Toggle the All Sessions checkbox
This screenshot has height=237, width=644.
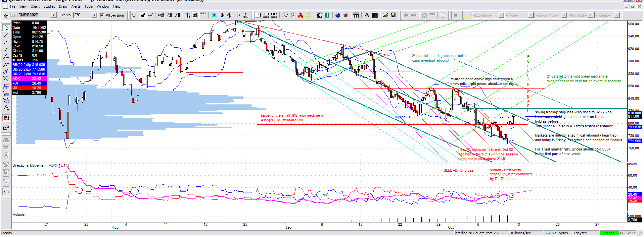[102, 15]
